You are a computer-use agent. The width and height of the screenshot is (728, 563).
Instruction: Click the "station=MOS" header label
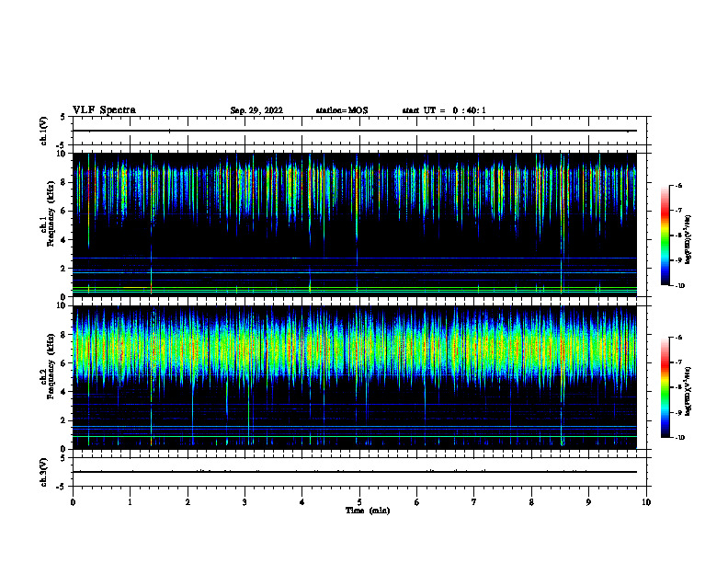tap(342, 110)
